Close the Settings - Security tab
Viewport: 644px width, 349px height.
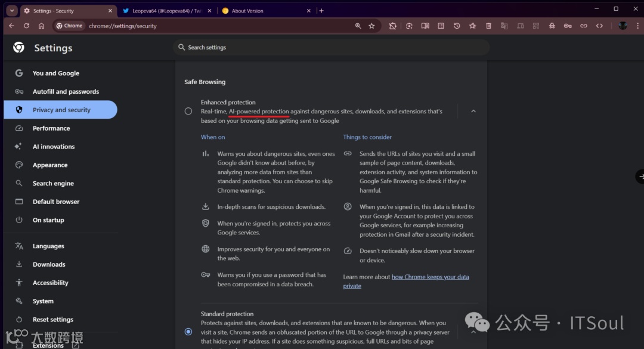[110, 11]
